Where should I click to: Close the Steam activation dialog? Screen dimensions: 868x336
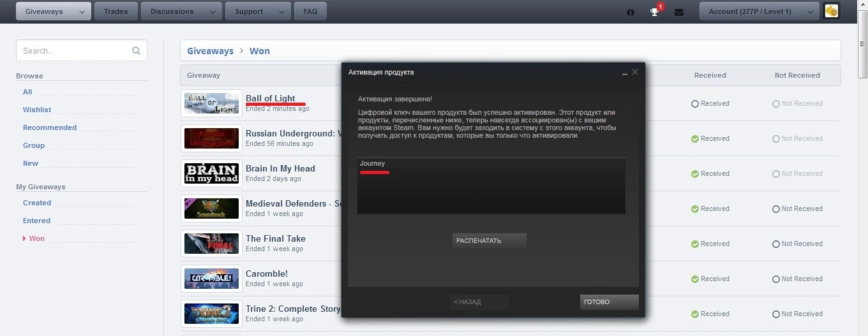(x=635, y=72)
